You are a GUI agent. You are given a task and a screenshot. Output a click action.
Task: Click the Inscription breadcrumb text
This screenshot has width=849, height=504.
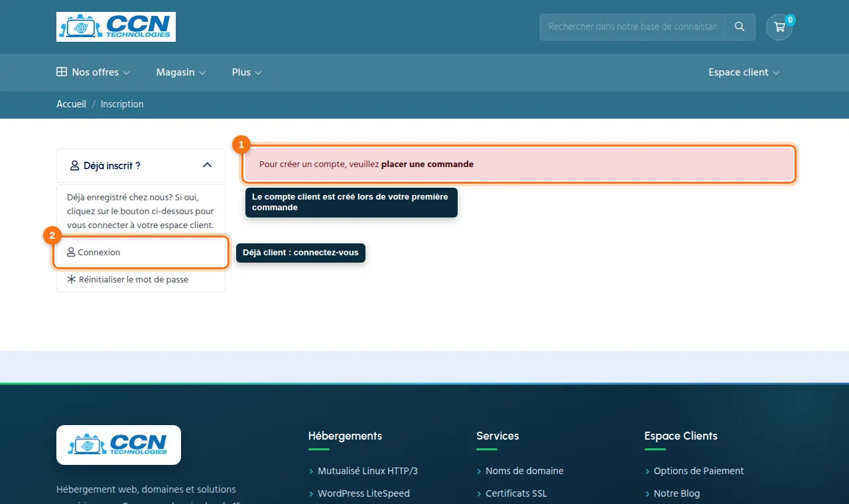(x=122, y=104)
